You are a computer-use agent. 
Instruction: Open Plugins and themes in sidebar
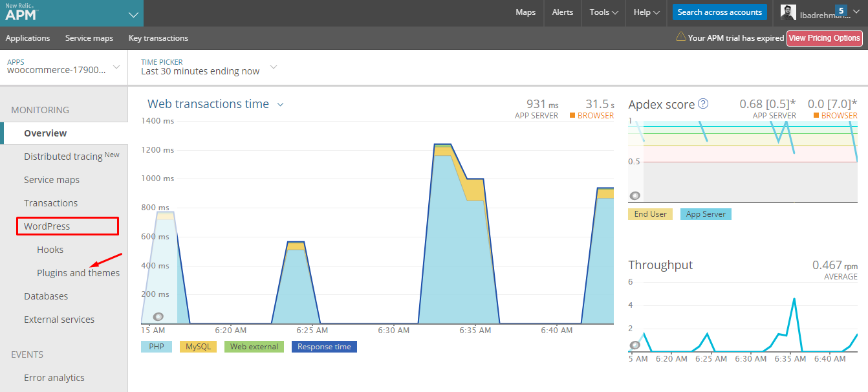click(78, 273)
